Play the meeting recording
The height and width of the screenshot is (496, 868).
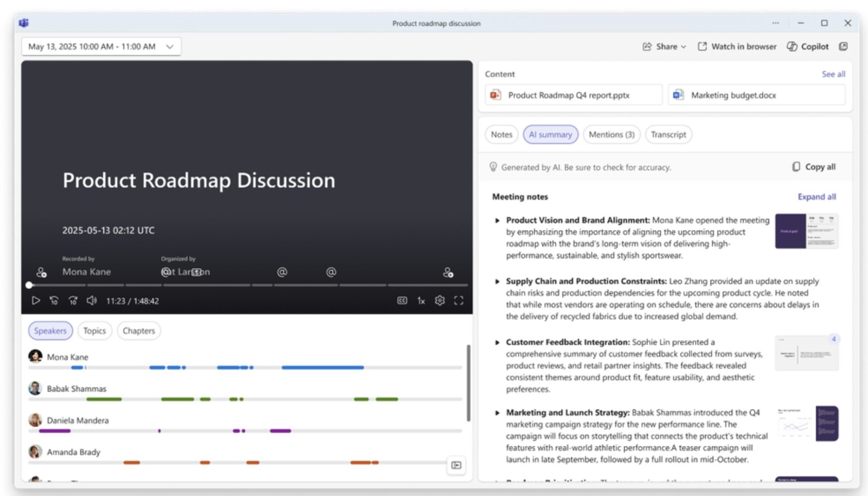tap(35, 301)
